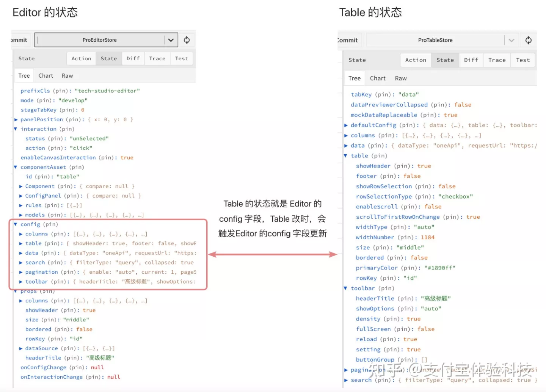Select State tab in Table panel

coord(445,60)
